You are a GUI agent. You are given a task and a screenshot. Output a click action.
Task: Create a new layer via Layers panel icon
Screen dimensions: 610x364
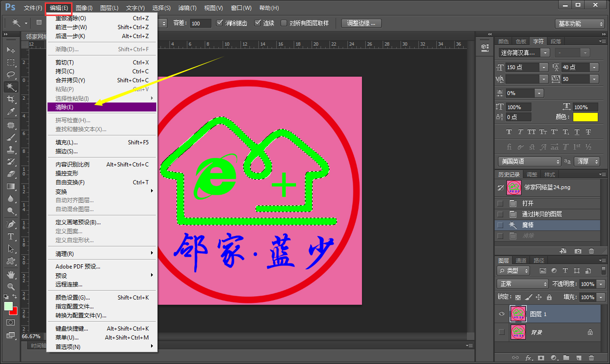pos(579,358)
